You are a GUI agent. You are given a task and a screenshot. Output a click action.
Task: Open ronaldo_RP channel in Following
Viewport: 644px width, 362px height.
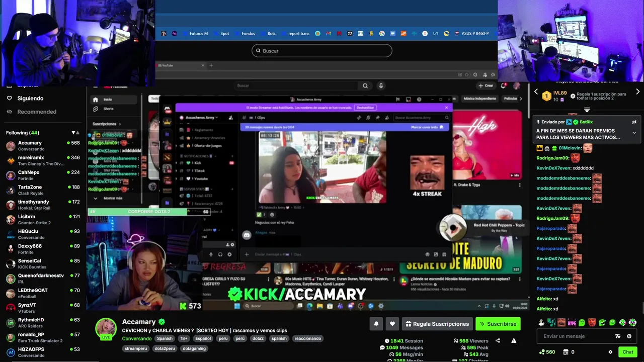tap(43, 337)
